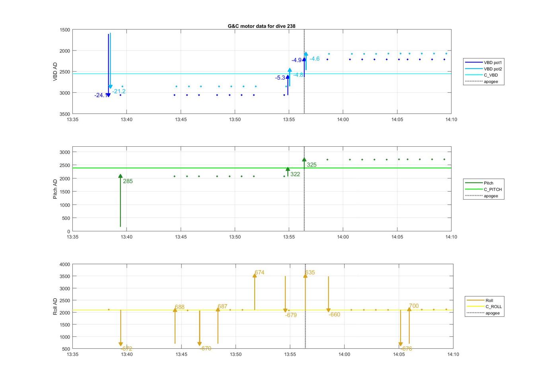Click the -670 roll value label
Image resolution: width=557 pixels, height=392 pixels.
tap(205, 349)
